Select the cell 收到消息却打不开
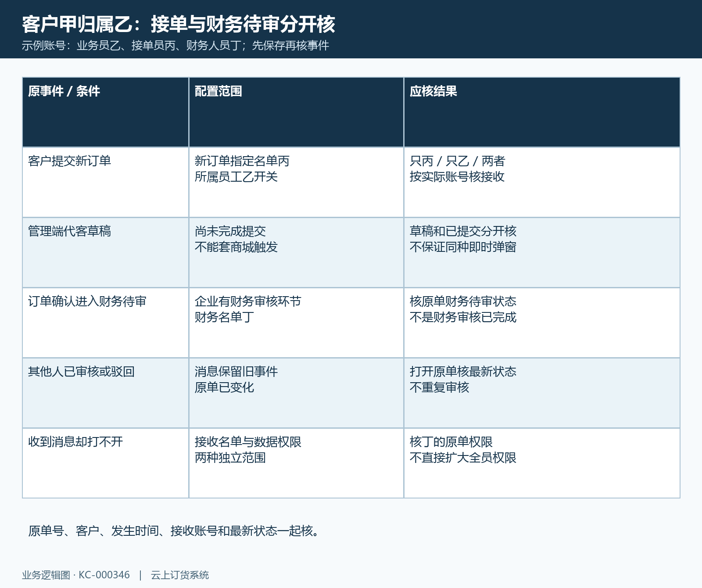Viewport: 702px width, 588px height. click(x=106, y=463)
